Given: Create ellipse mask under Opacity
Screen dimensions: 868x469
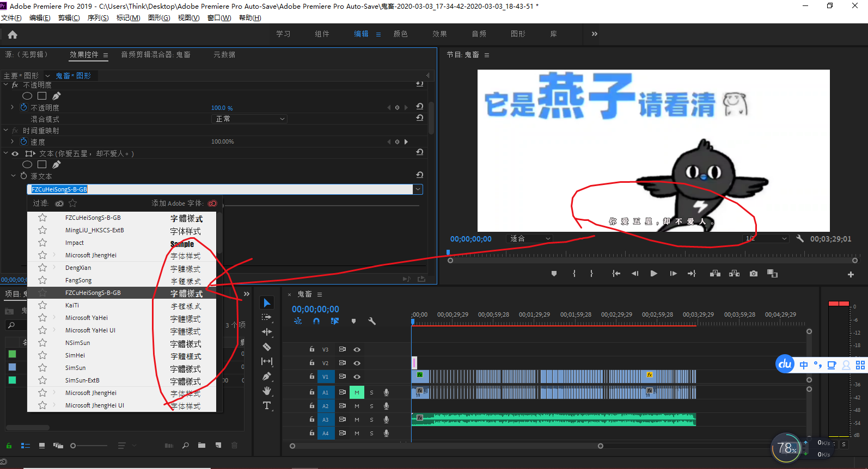Looking at the screenshot, I should [27, 96].
